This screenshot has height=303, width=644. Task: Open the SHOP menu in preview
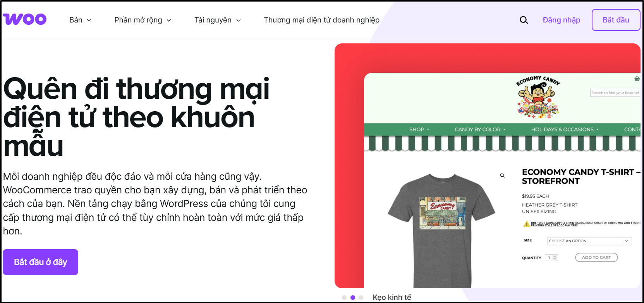click(x=419, y=129)
